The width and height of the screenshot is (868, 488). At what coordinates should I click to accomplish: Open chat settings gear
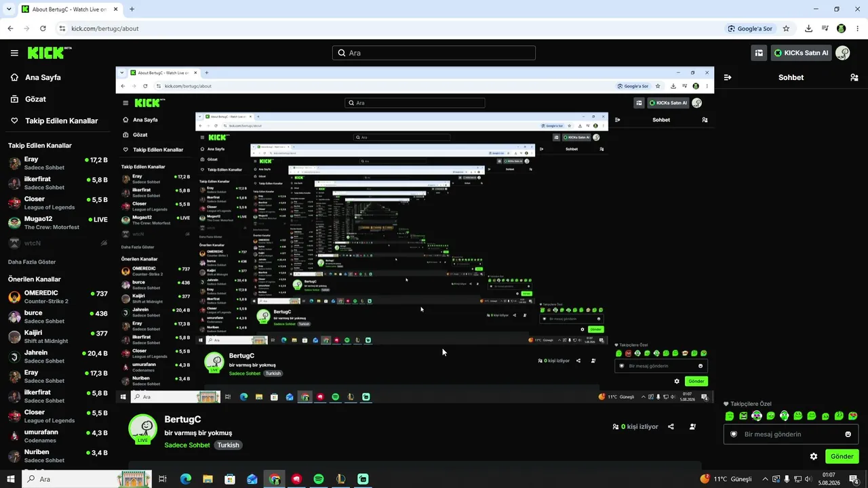[x=814, y=457]
